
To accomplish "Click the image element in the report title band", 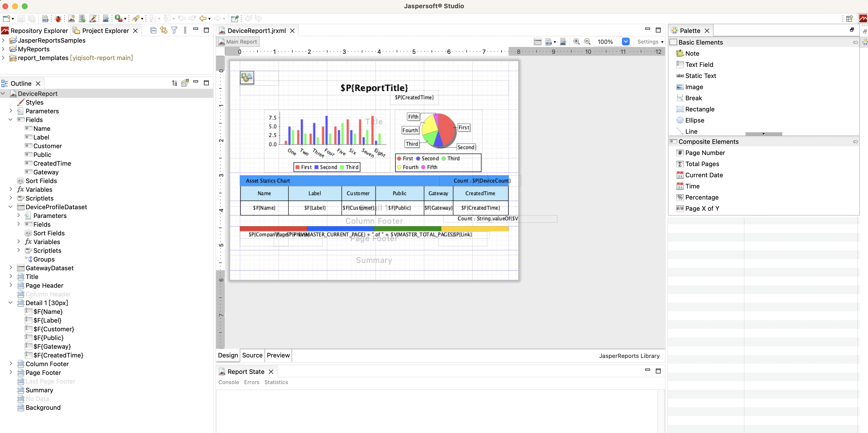I will 247,77.
